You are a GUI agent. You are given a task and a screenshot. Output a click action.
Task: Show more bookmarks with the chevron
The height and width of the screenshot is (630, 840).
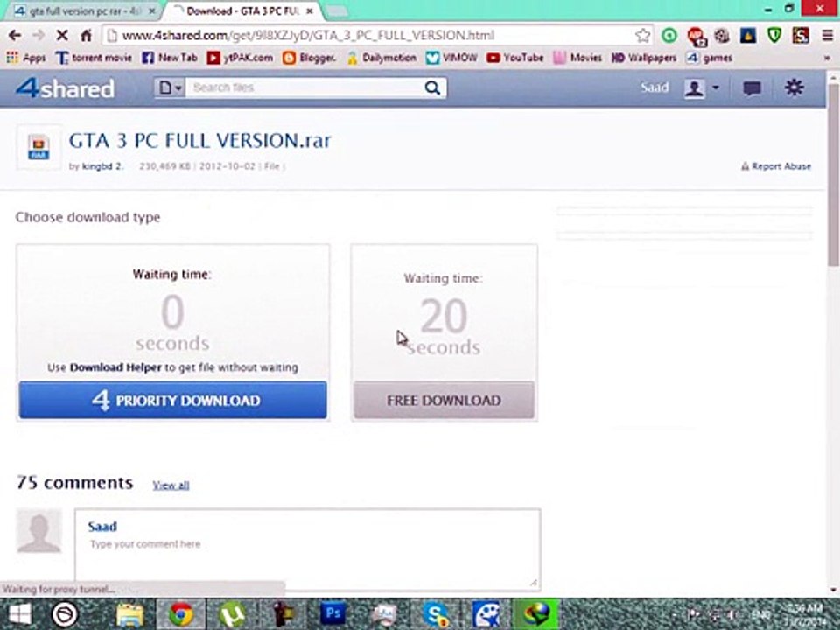pyautogui.click(x=827, y=58)
